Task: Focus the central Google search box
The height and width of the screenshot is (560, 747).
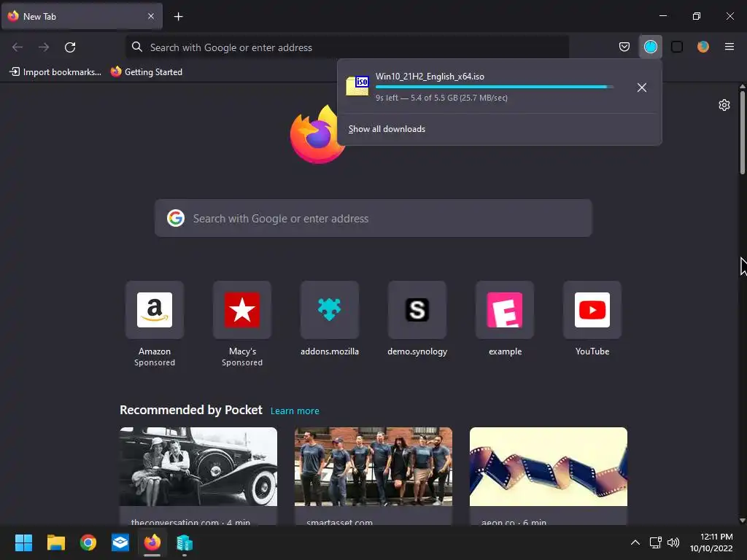Action: (x=373, y=218)
